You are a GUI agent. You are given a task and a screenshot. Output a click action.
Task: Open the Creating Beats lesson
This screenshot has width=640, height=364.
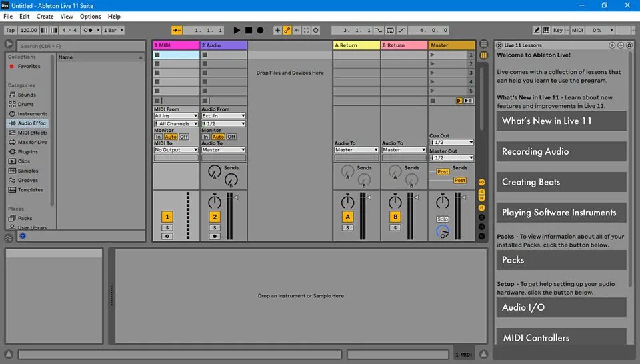pos(561,182)
